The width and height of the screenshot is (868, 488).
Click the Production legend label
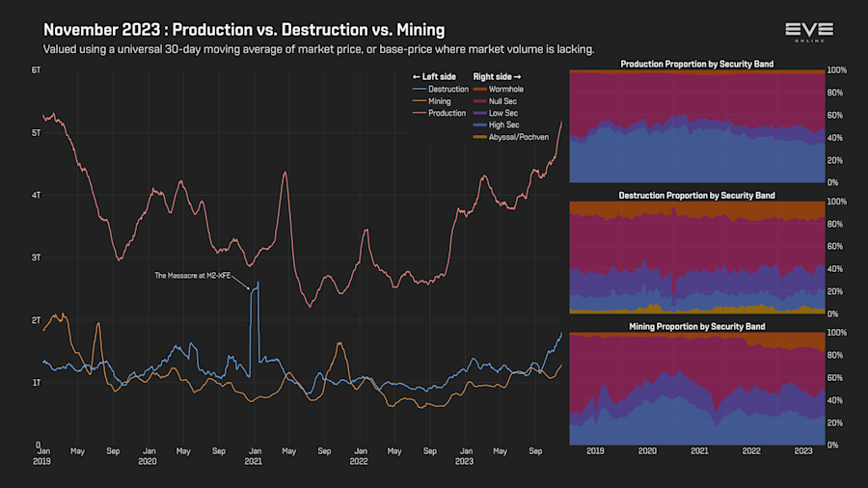447,113
